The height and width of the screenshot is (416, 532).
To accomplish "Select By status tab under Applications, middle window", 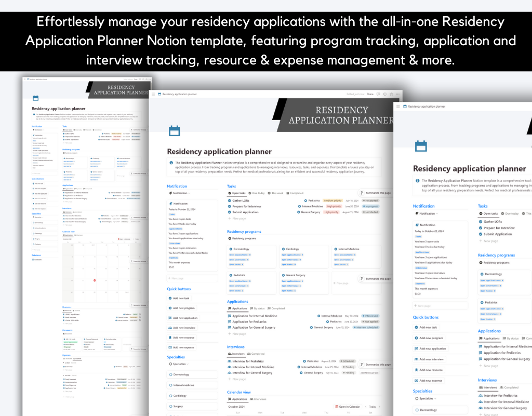I will point(257,308).
